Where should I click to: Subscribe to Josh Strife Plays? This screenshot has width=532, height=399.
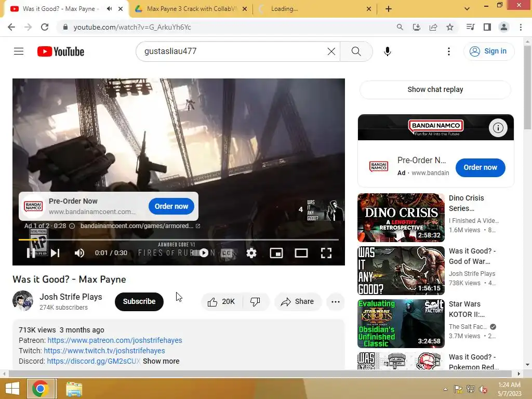(139, 301)
